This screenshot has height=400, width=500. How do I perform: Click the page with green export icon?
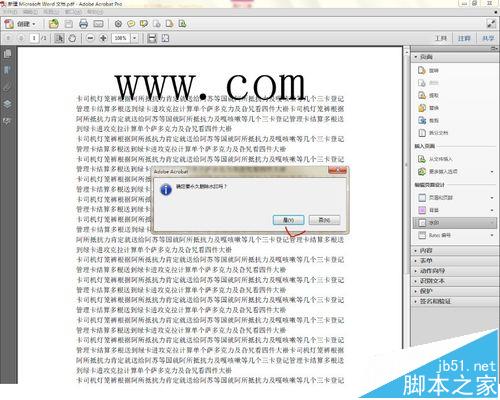click(x=182, y=24)
